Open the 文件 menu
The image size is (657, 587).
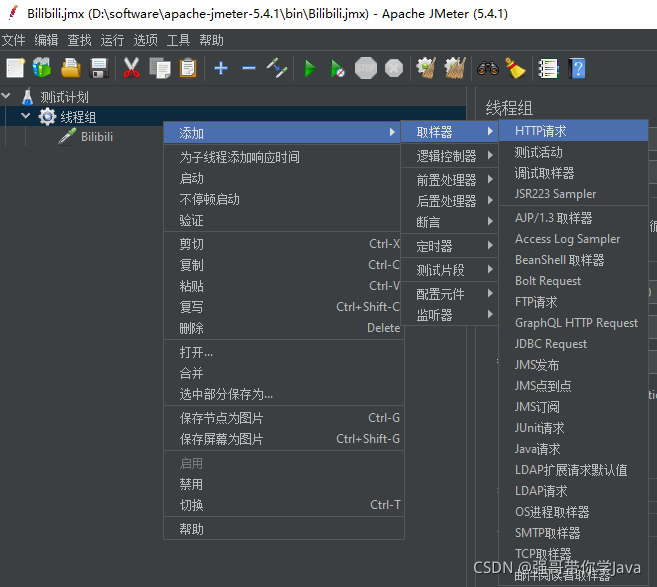click(13, 40)
